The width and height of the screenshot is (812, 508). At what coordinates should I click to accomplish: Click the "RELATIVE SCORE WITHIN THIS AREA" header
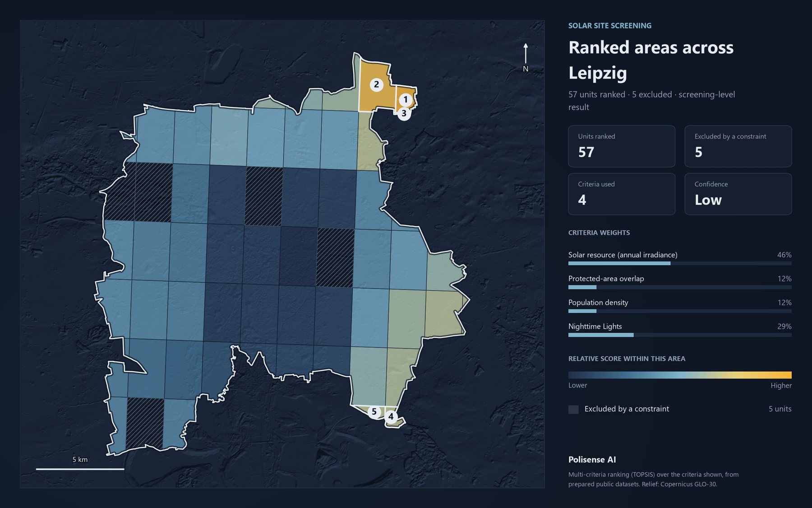627,359
